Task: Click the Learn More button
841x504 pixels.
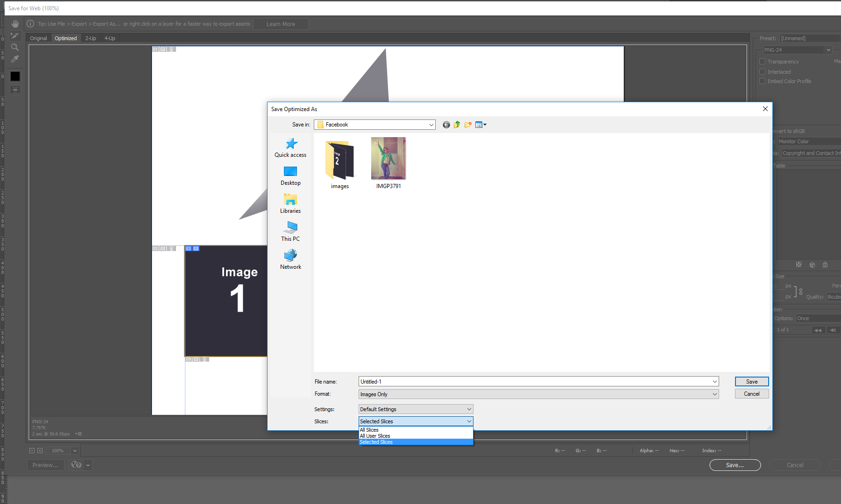Action: click(281, 24)
